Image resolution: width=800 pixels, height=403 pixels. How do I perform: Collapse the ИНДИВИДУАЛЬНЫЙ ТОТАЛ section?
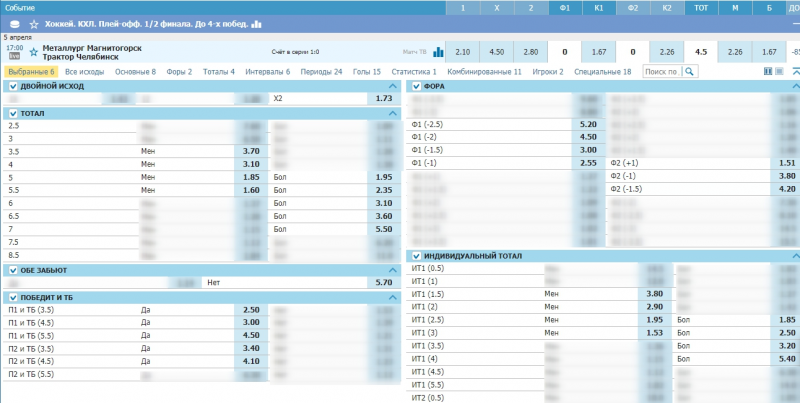pos(793,256)
